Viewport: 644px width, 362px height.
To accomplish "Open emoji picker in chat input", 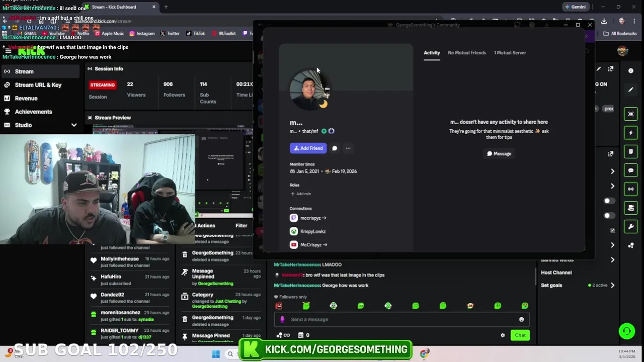I will click(521, 320).
